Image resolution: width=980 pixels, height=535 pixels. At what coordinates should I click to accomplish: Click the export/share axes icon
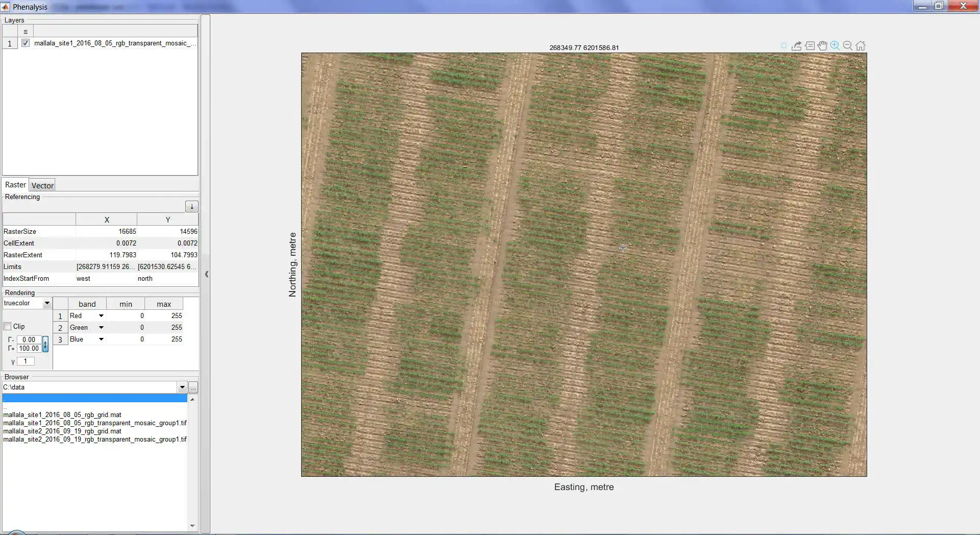click(x=796, y=46)
